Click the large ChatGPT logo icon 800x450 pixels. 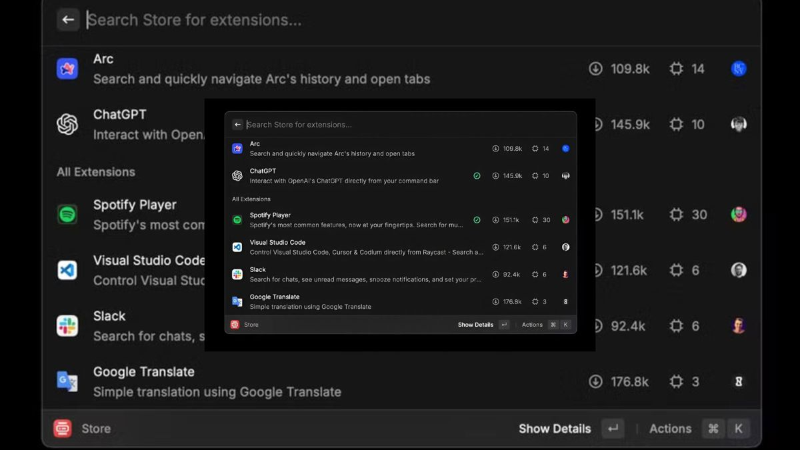coord(67,124)
